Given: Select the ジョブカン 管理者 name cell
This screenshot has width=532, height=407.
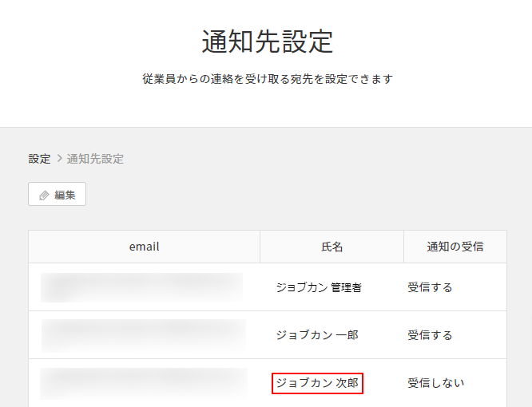Looking at the screenshot, I should coord(318,287).
